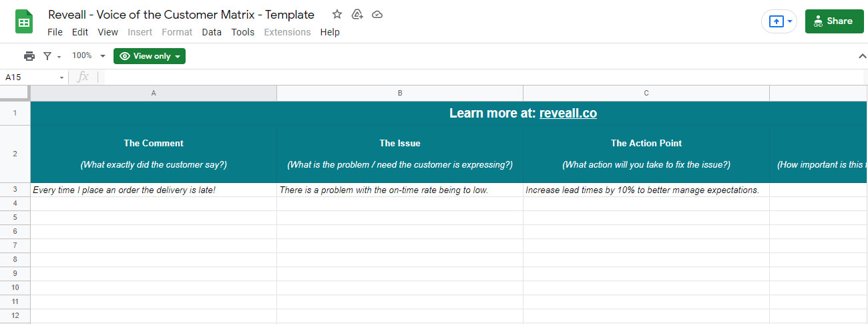Open filter views dropdown arrow
Screen dimensions: 868x324
[59, 57]
